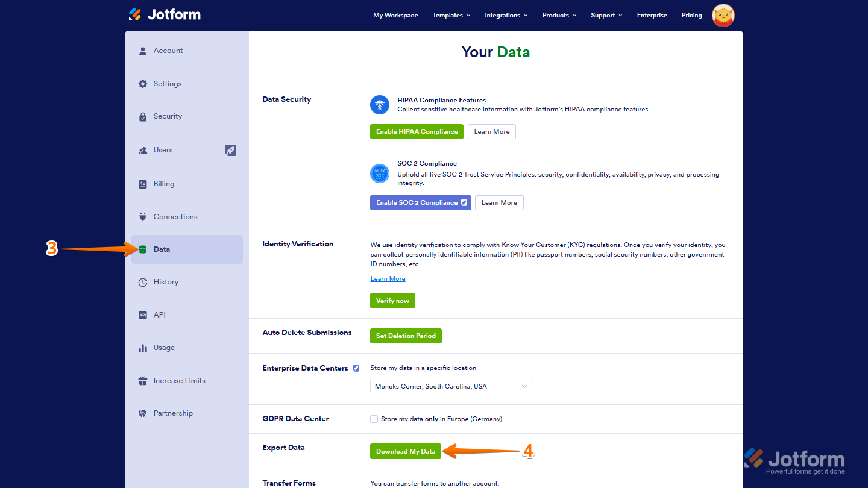This screenshot has width=868, height=488.
Task: Open Settings via the gear icon
Action: [143, 84]
